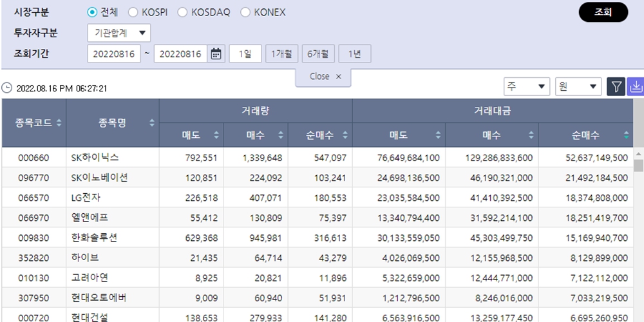Sort by 종목코드 column arrows
Viewport: 644px width, 322px height.
click(x=59, y=122)
